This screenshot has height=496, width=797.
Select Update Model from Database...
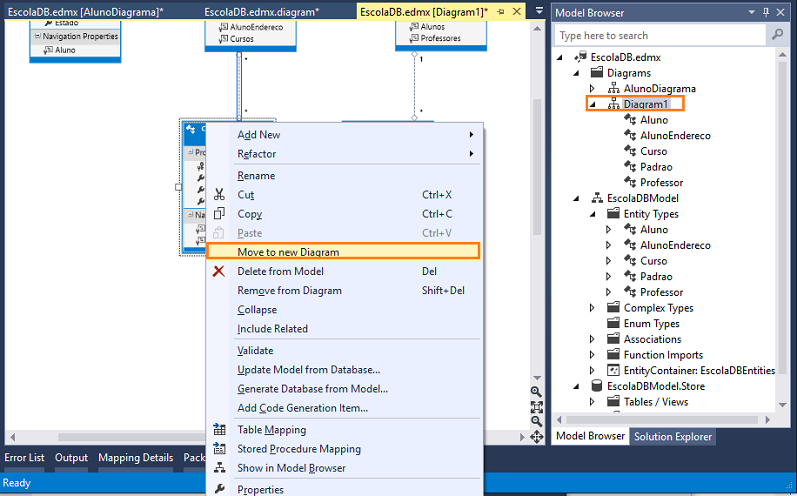344,369
